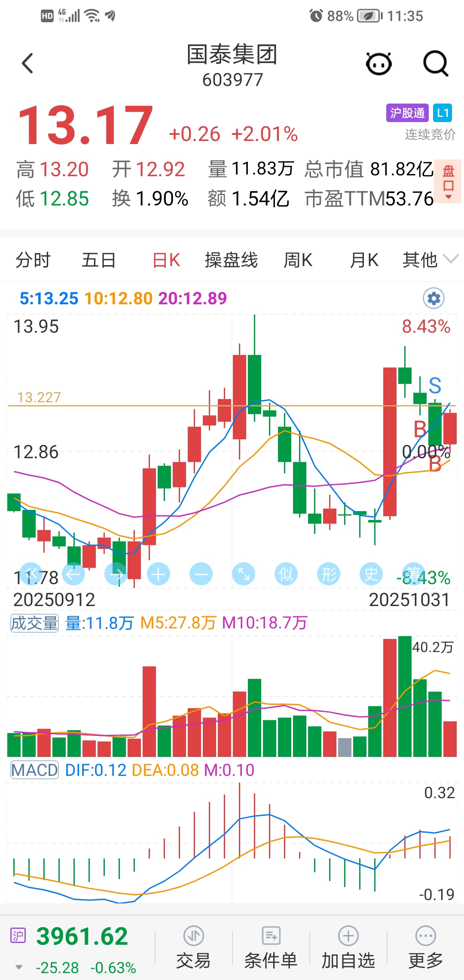Switch to 周K tab
The width and height of the screenshot is (464, 980).
pos(298,260)
